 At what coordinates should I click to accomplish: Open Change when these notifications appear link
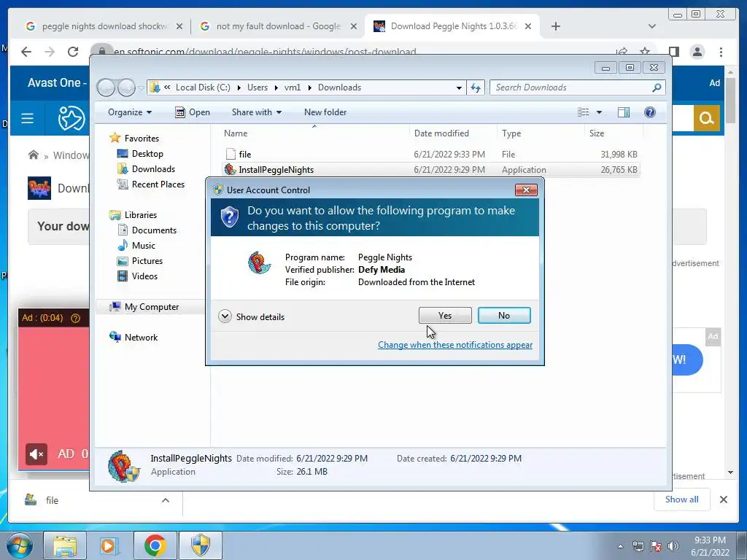[455, 345]
